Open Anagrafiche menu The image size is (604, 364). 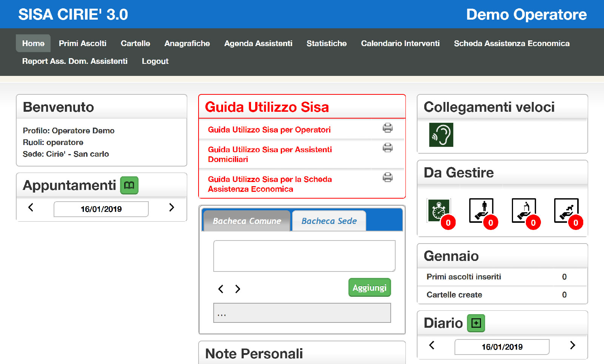coord(187,43)
